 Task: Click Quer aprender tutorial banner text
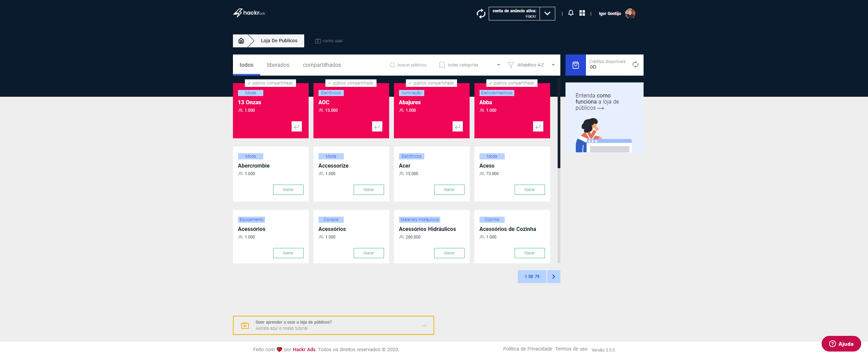tap(294, 322)
